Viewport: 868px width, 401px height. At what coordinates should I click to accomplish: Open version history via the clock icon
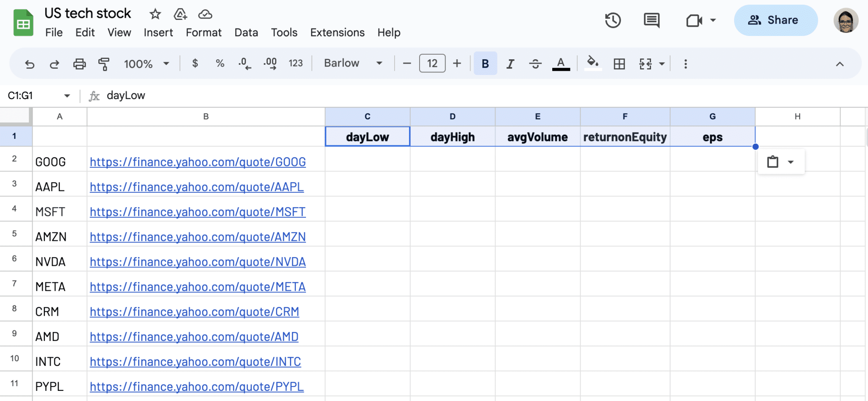click(612, 20)
